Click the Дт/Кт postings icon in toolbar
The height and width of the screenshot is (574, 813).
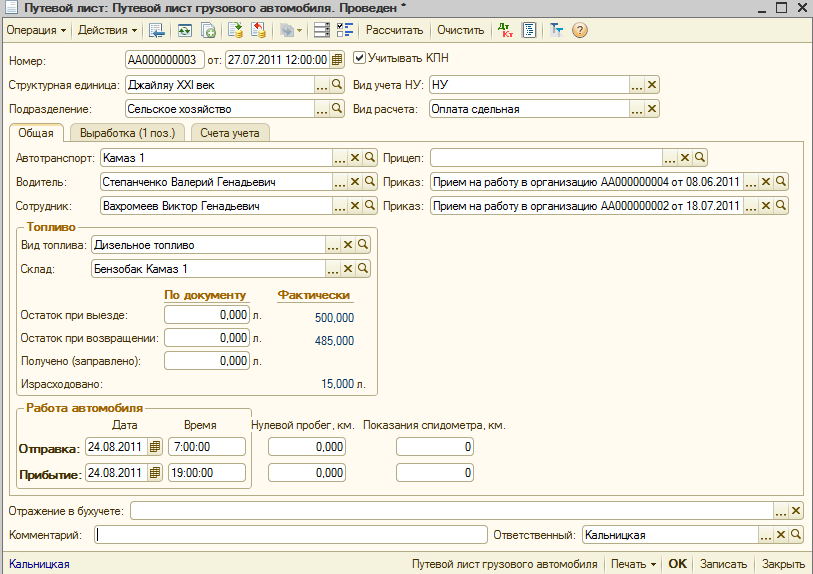pyautogui.click(x=505, y=30)
